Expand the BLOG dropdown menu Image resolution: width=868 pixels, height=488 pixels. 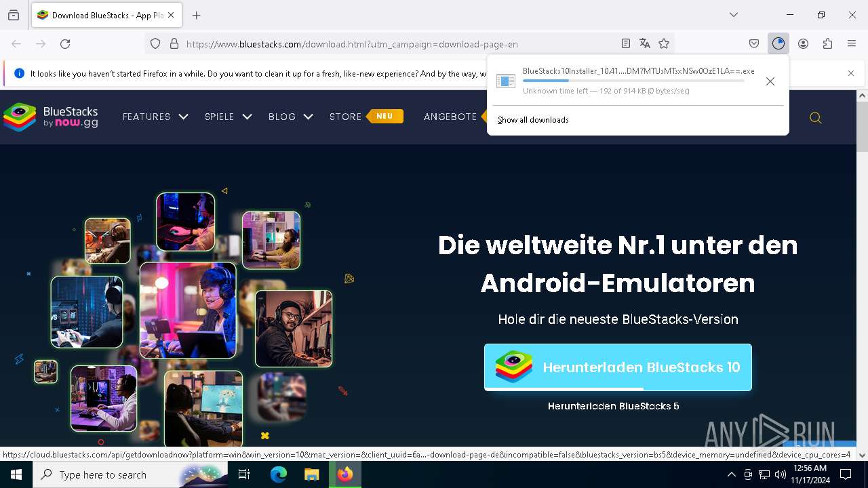[x=291, y=117]
